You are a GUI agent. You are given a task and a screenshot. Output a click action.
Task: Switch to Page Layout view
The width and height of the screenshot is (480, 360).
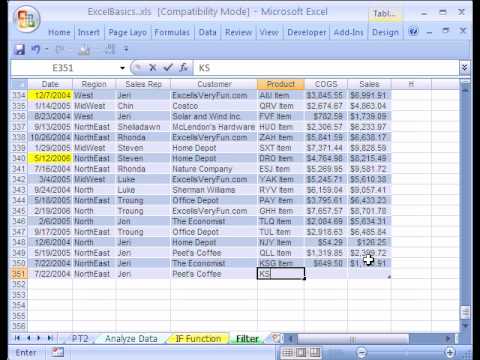coord(301,352)
